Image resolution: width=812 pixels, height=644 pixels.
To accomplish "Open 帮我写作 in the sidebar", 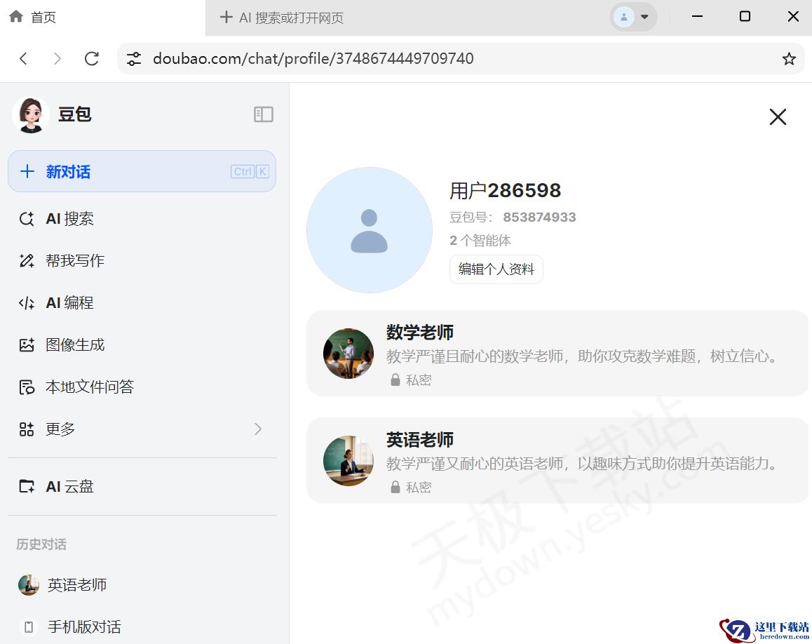I will point(142,260).
